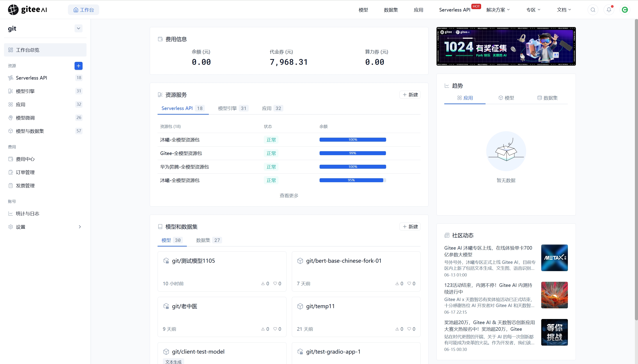This screenshot has width=638, height=364.
Task: Click 新建 in 资源服务 section
Action: click(x=410, y=95)
